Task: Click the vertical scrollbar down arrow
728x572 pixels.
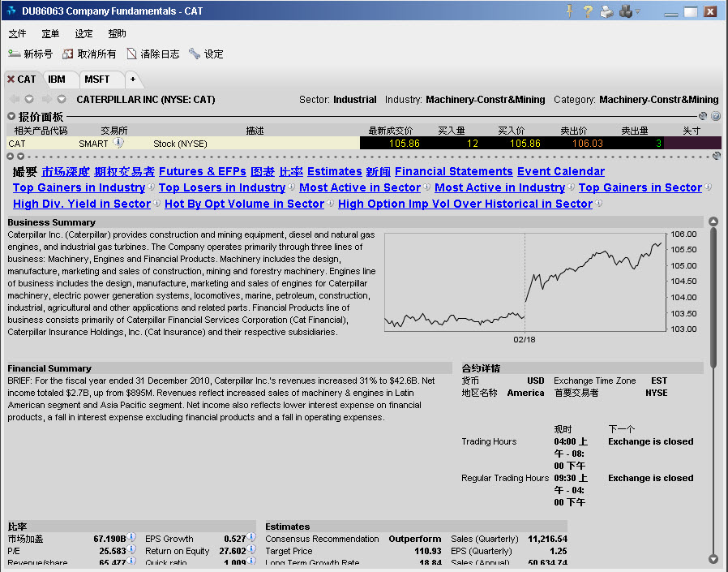Action: [x=713, y=558]
